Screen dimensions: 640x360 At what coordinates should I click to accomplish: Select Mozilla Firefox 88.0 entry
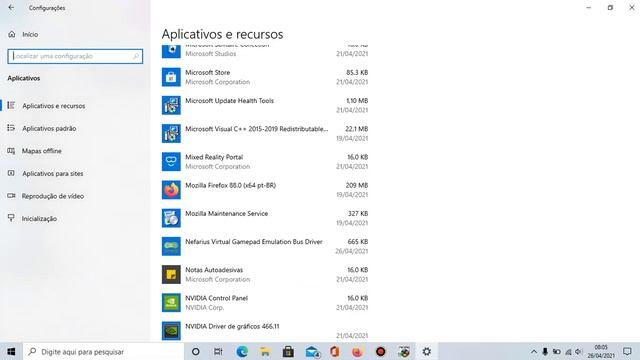[231, 185]
